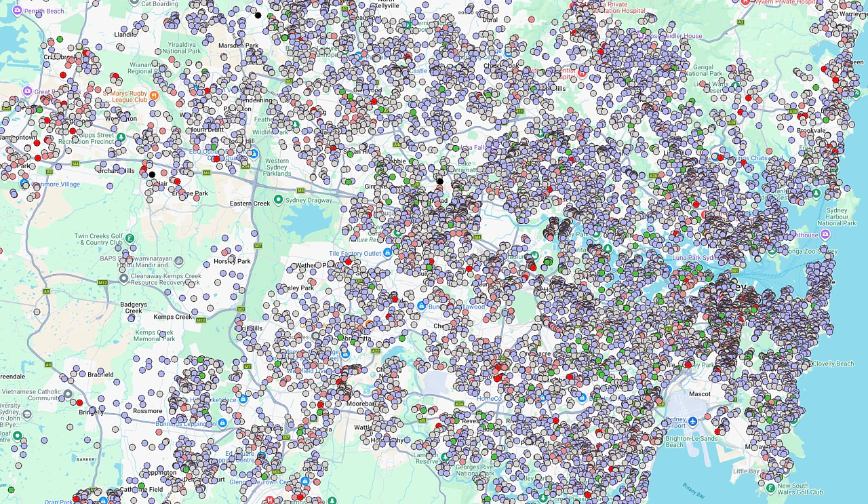Screen dimensions: 868x504
Task: Click the Sydney Dragway label
Action: [x=309, y=200]
